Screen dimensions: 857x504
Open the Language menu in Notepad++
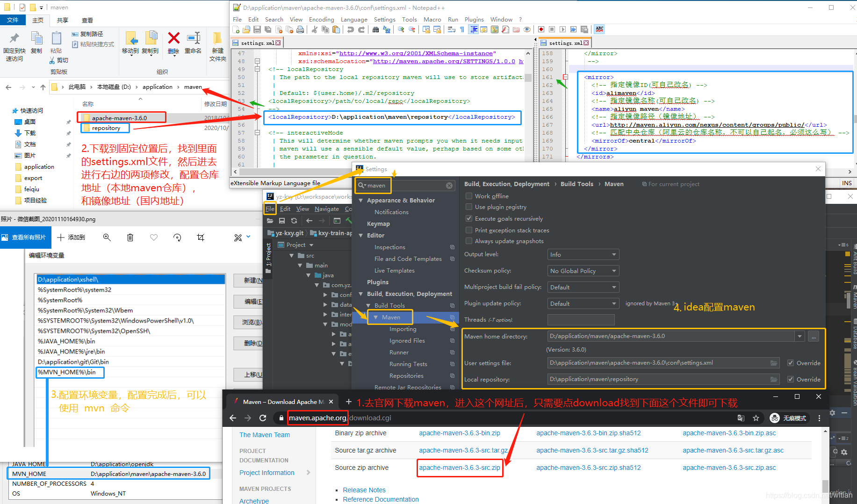pos(354,19)
